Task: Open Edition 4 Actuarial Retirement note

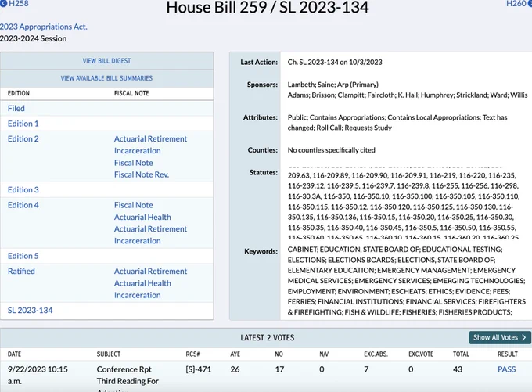Action: 150,229
